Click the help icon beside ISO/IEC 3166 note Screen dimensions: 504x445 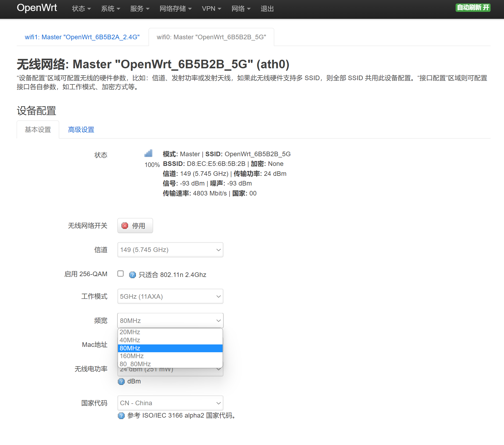point(121,415)
